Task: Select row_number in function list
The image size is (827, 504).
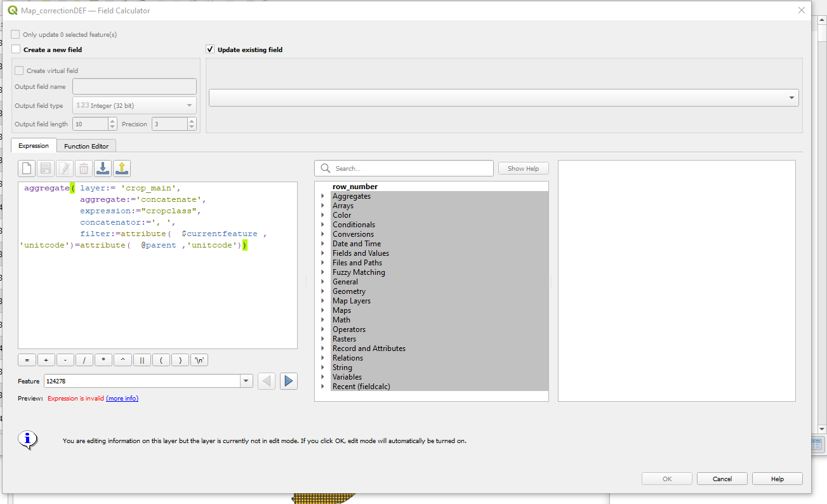Action: (x=355, y=187)
